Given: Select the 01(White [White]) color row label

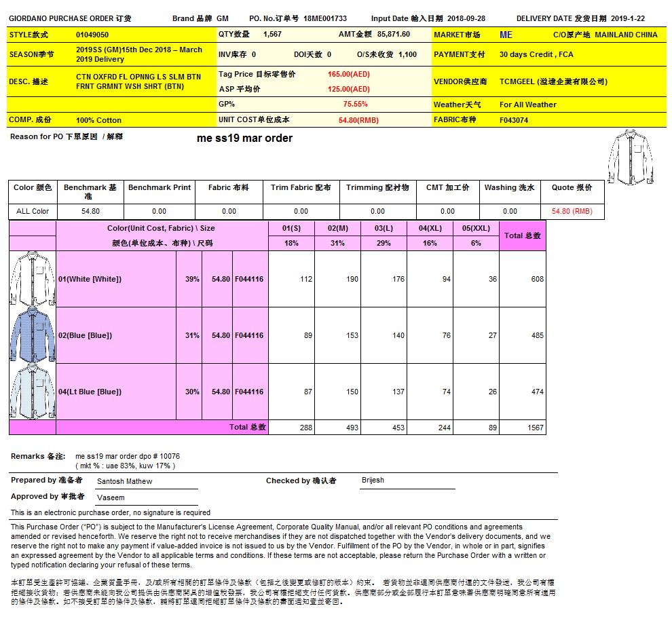Looking at the screenshot, I should (90, 279).
